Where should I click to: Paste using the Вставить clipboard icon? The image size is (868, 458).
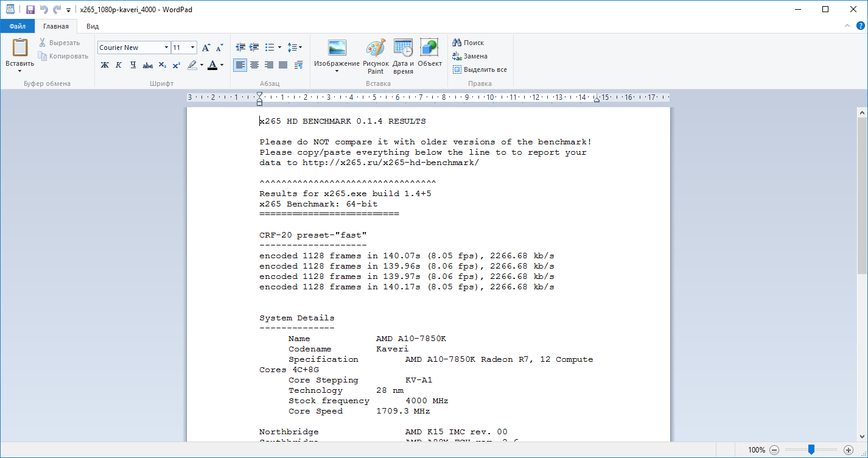20,48
